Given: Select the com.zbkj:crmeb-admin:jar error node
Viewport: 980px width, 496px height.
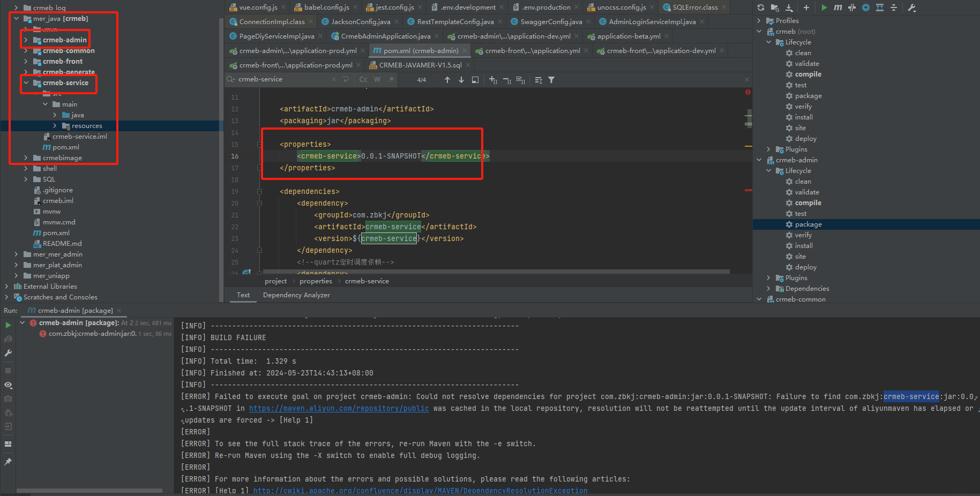Looking at the screenshot, I should pyautogui.click(x=91, y=334).
